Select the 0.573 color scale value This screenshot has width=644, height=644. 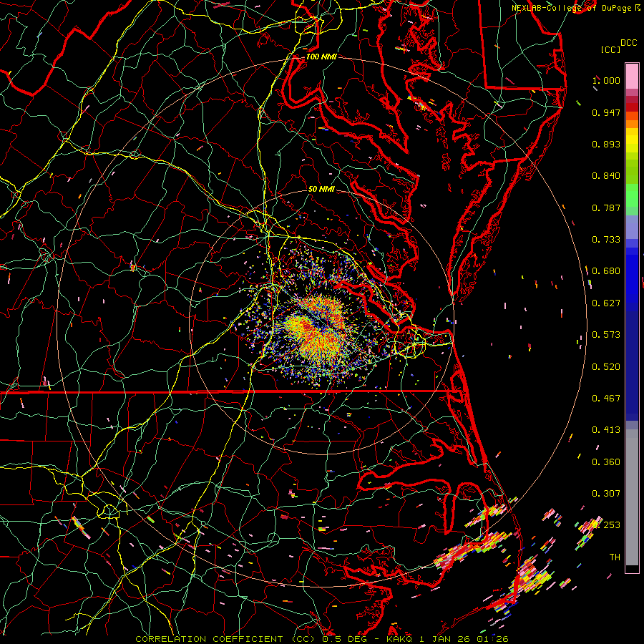[606, 335]
